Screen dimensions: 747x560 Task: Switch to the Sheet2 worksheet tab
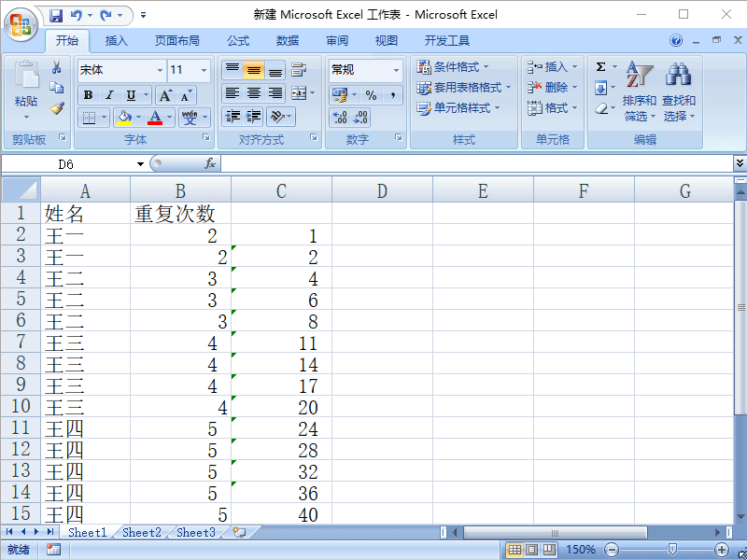140,532
